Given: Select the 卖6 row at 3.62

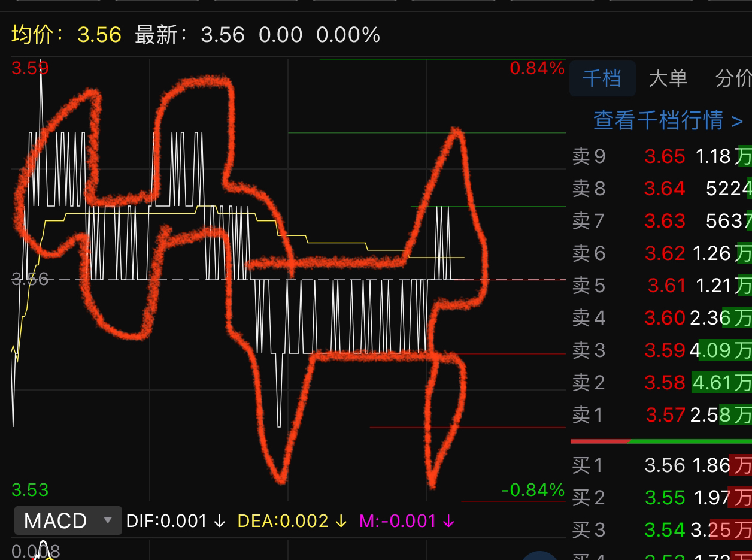Looking at the screenshot, I should [662, 253].
